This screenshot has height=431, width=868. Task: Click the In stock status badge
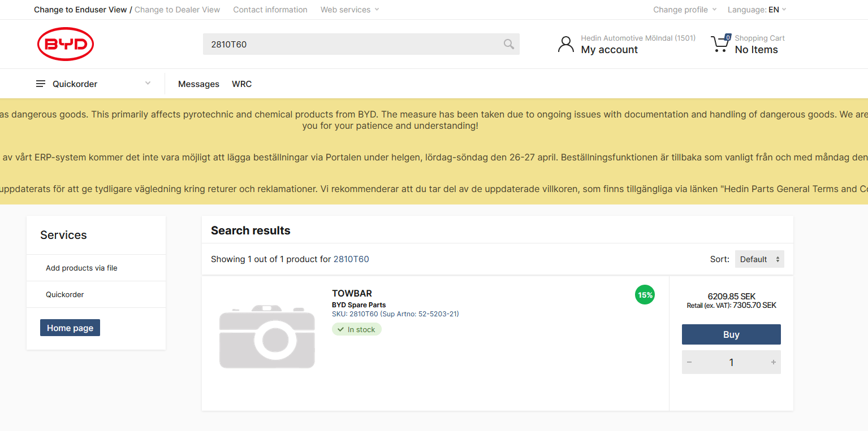pyautogui.click(x=357, y=329)
